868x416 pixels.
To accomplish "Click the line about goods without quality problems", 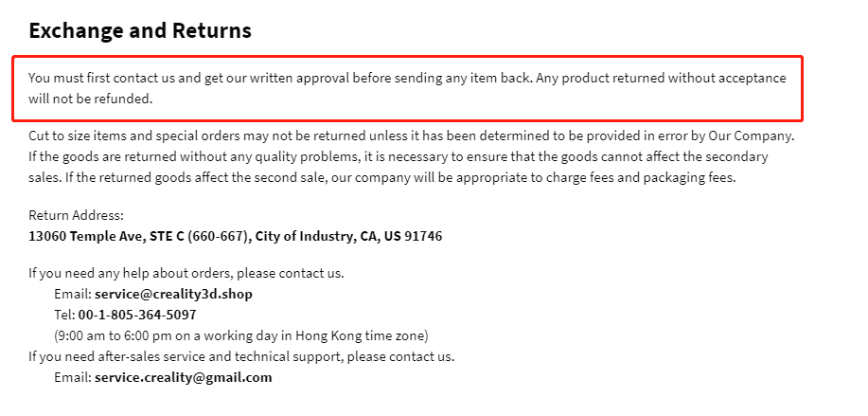I will click(x=398, y=156).
